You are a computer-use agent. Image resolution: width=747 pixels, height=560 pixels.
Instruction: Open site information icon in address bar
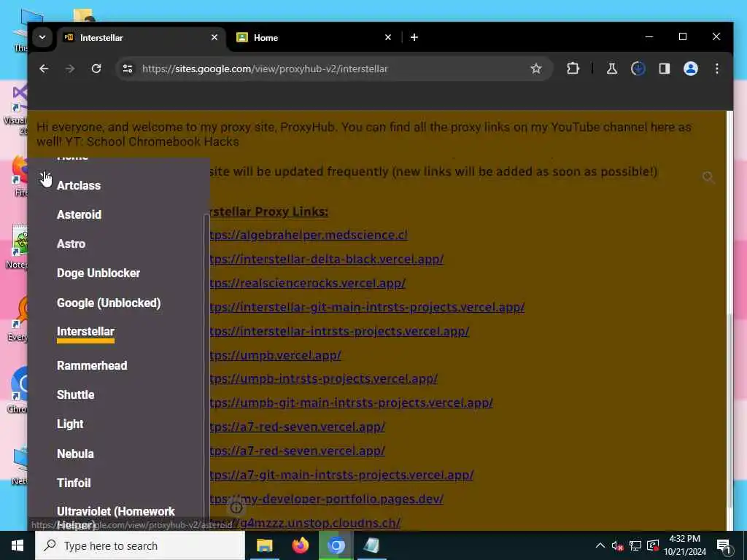[128, 69]
